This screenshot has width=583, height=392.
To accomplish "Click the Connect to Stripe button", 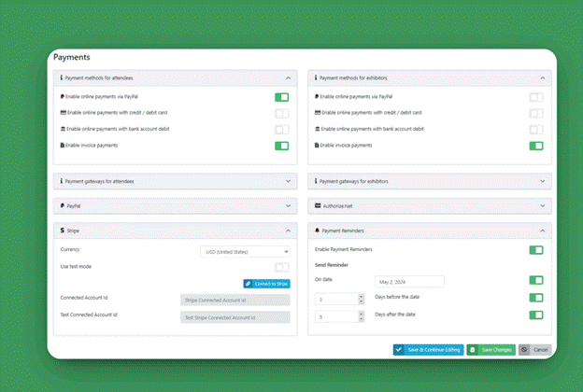I will pos(266,284).
